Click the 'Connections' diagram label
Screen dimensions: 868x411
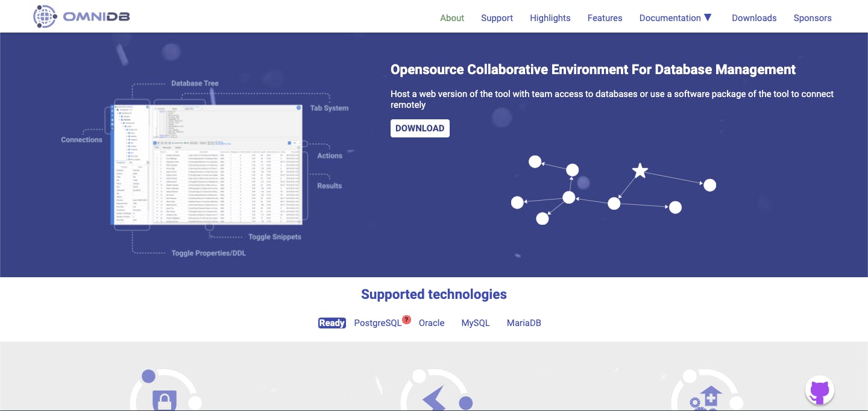82,140
